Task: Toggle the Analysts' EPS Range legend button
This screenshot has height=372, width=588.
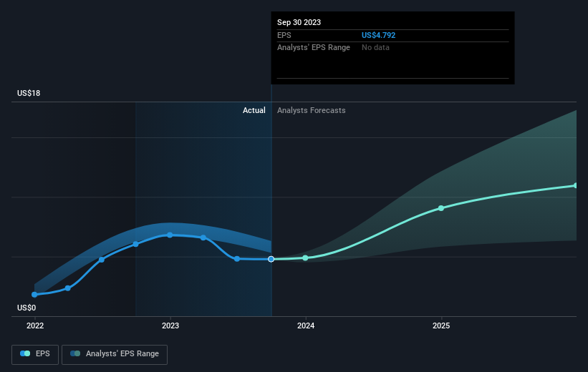Action: [115, 354]
